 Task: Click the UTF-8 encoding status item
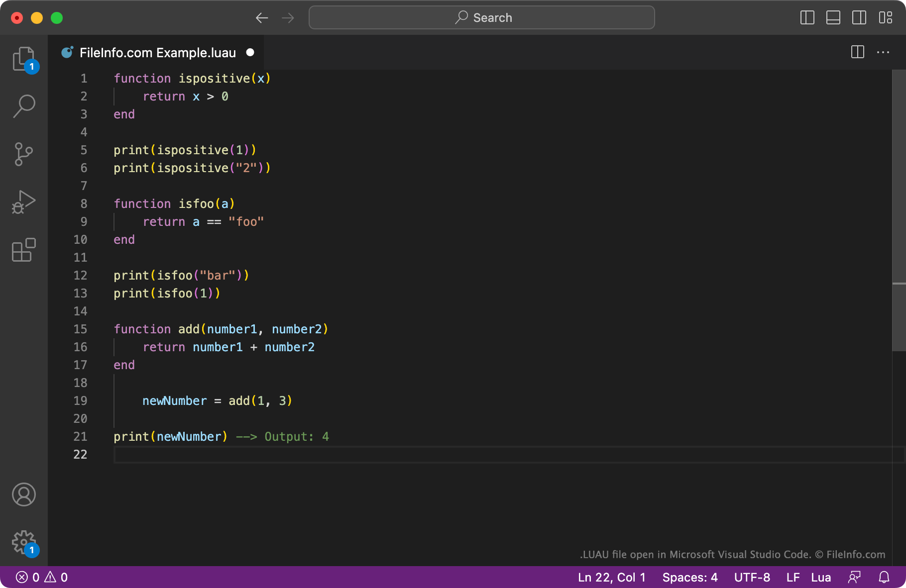(752, 577)
